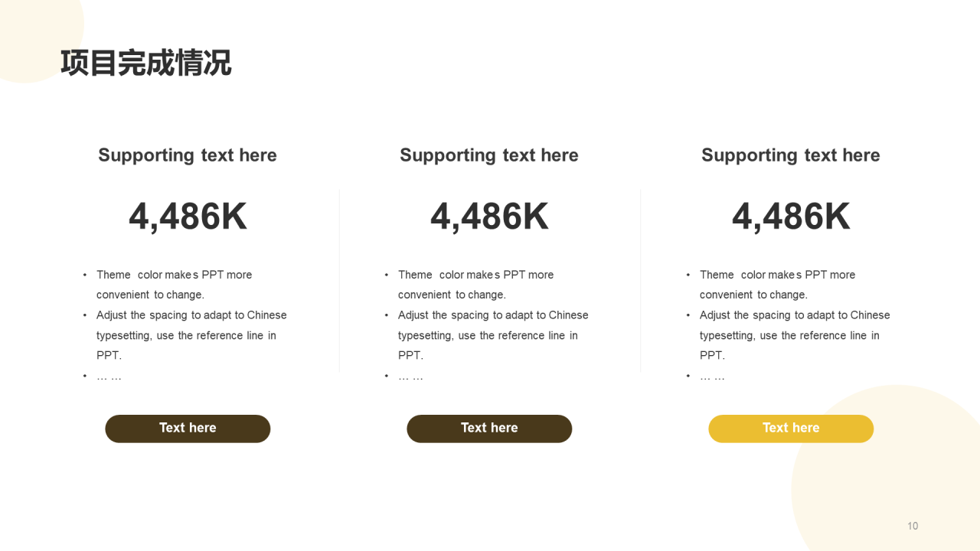Click the left dark brown 'Text here' button
980x551 pixels.
click(188, 429)
